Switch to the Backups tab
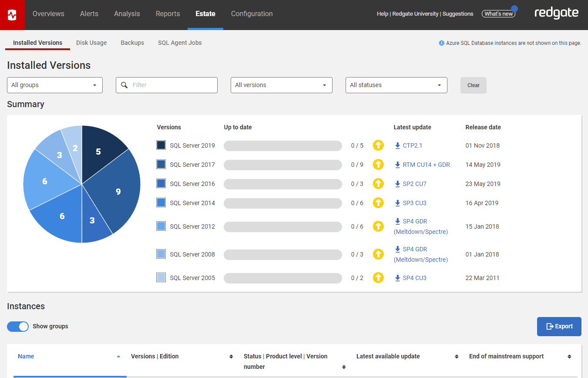This screenshot has width=588, height=378. (132, 43)
